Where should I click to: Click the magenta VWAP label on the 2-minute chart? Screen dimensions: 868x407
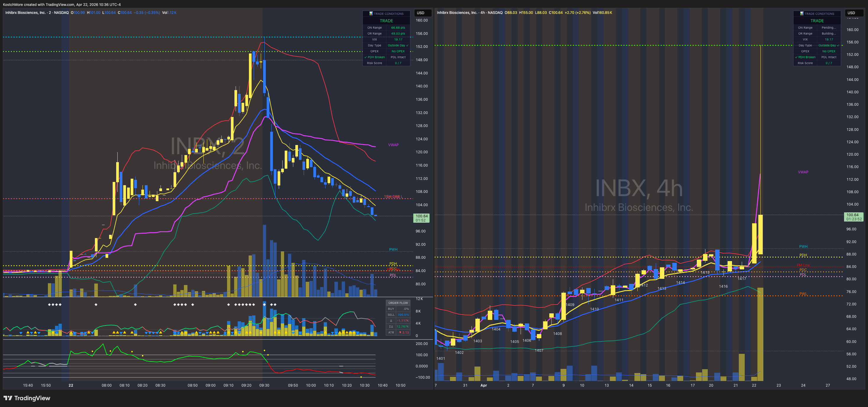point(393,145)
